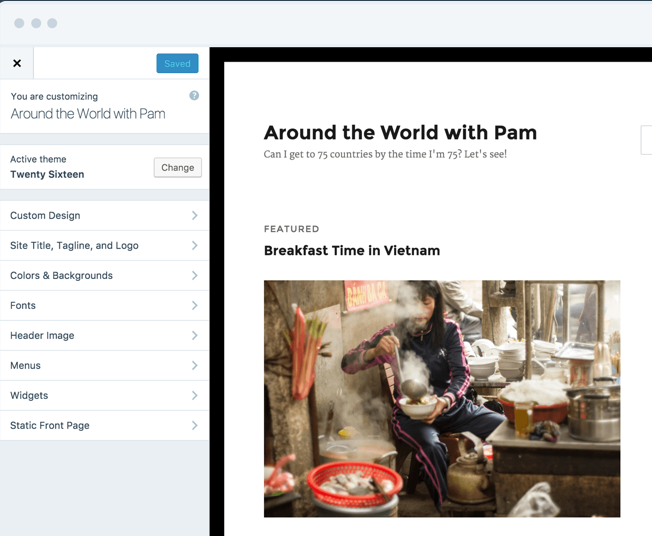Click the Twenty Sixteen active theme name
Screen dimensions: 652x536
click(x=47, y=174)
